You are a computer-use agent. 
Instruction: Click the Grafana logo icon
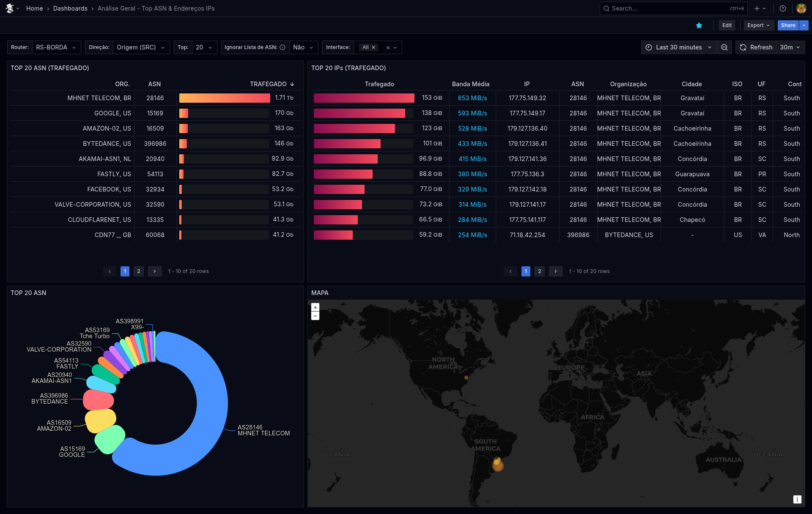(10, 8)
